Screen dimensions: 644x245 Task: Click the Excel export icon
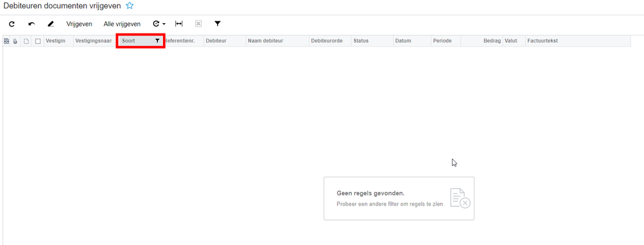pyautogui.click(x=199, y=24)
